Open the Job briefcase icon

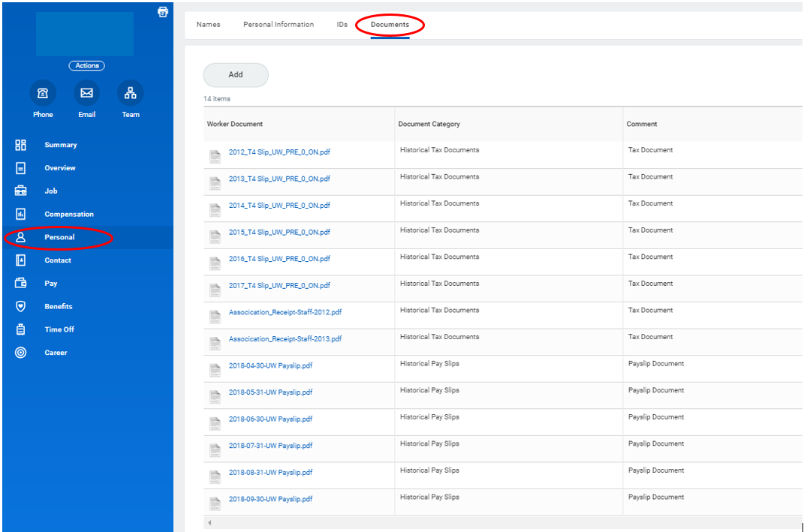point(21,191)
